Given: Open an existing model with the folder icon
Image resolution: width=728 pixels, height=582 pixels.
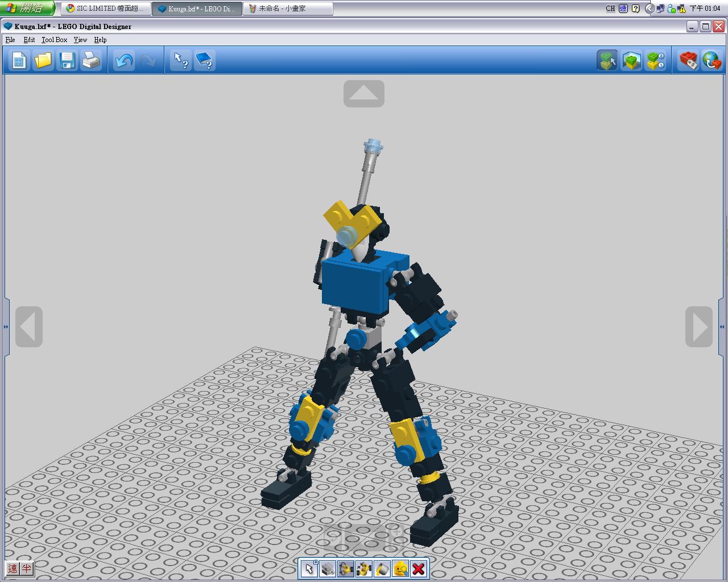Looking at the screenshot, I should point(43,60).
